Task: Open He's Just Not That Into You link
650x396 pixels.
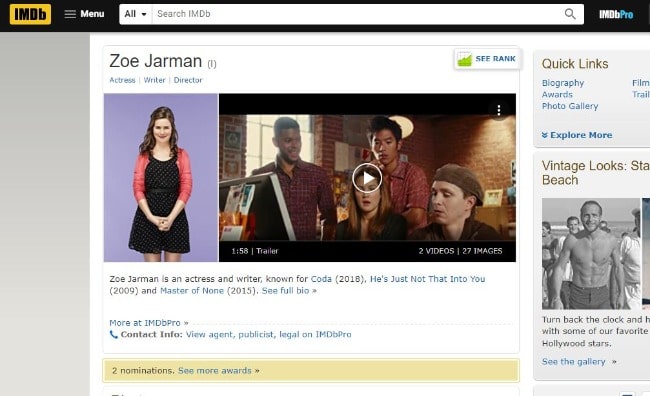Action: [x=427, y=279]
